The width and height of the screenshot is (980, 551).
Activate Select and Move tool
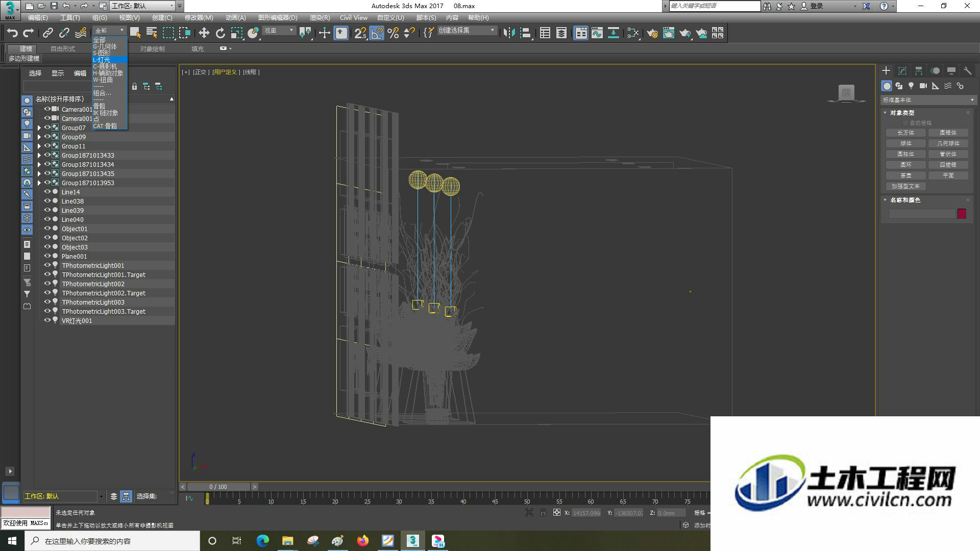204,33
